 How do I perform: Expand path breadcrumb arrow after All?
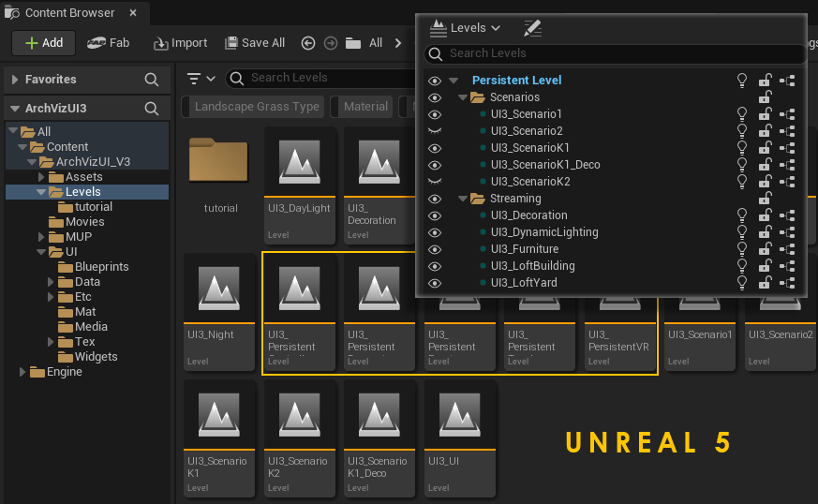[x=398, y=43]
